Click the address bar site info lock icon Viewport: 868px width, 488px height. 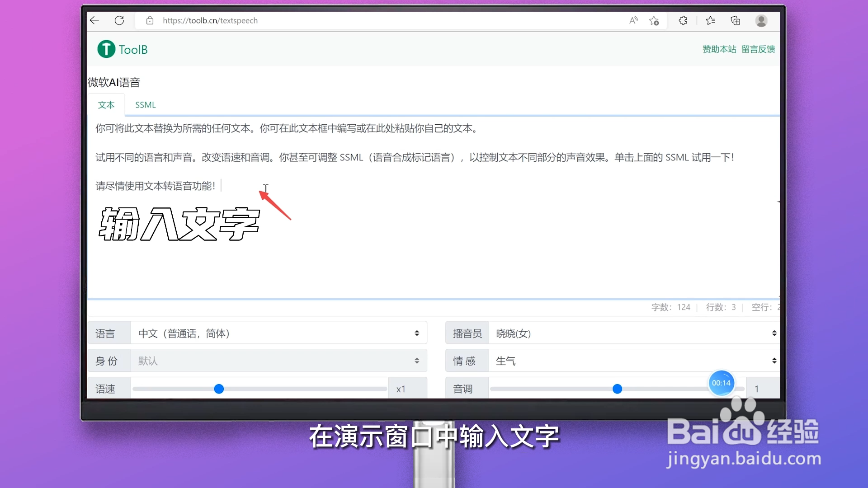click(150, 20)
